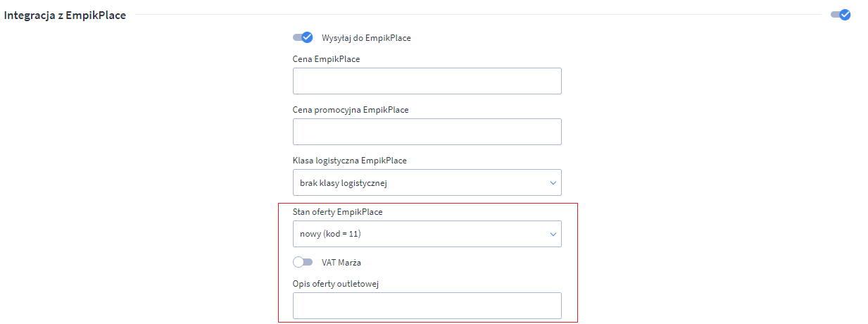Disable the Wysyłaj do EmpikPlace switch
The height and width of the screenshot is (324, 868).
click(303, 37)
